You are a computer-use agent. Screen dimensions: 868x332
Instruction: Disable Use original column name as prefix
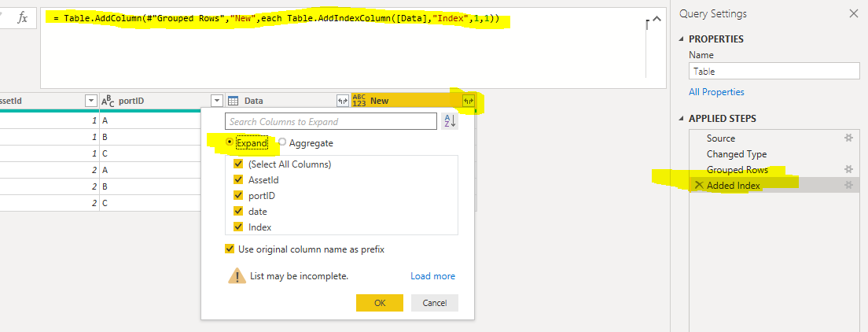tap(230, 249)
